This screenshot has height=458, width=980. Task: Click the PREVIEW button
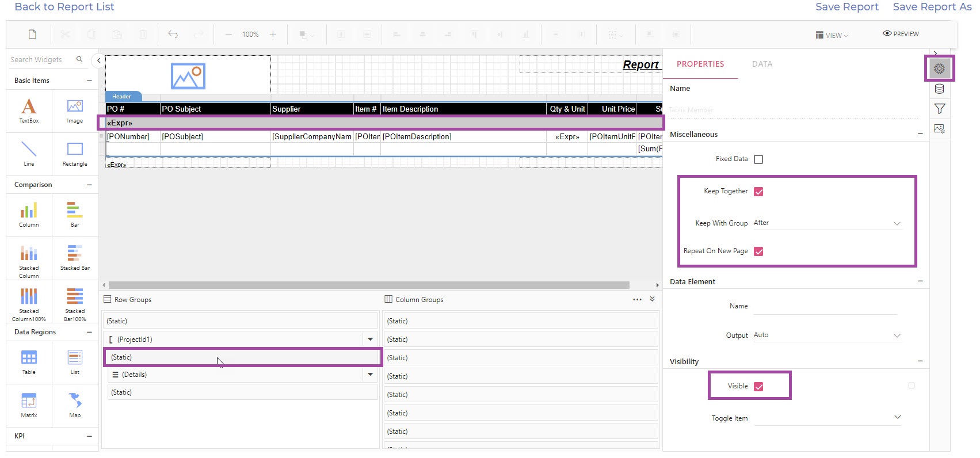(x=901, y=34)
